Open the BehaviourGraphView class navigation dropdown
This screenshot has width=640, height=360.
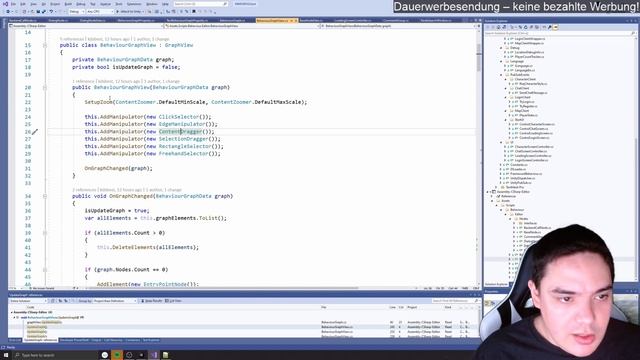[241, 26]
